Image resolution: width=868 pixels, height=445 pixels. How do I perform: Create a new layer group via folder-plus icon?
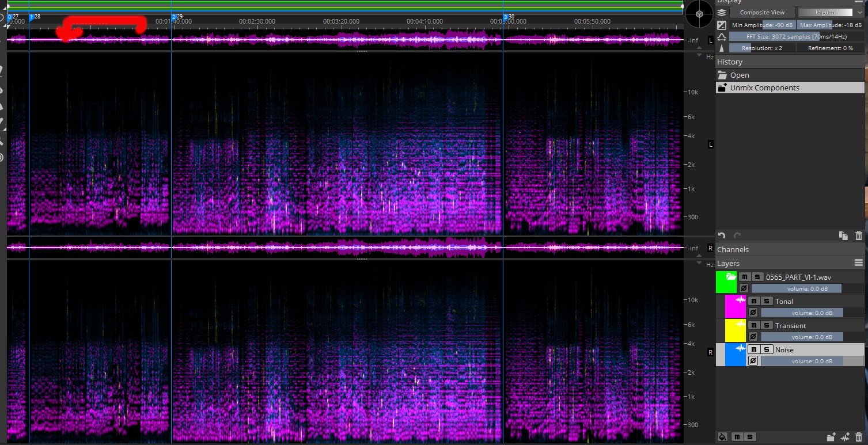point(831,437)
